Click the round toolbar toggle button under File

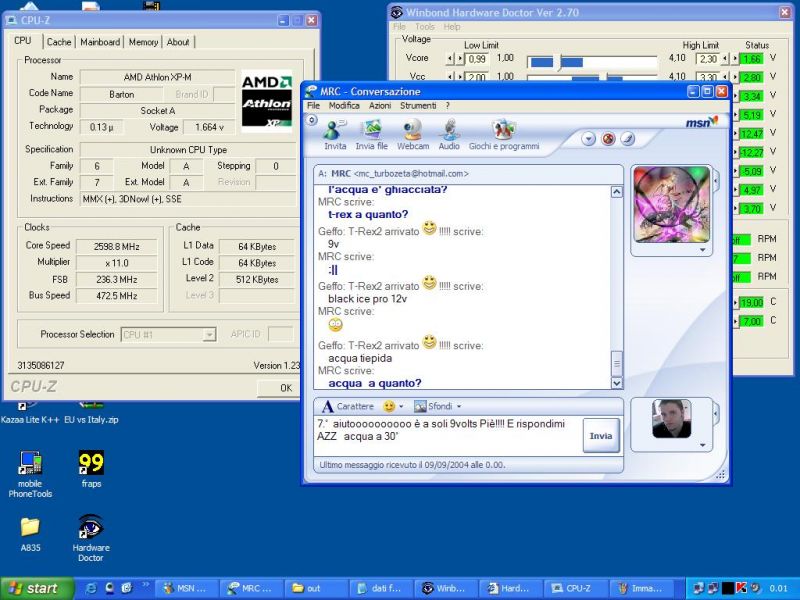(x=311, y=120)
